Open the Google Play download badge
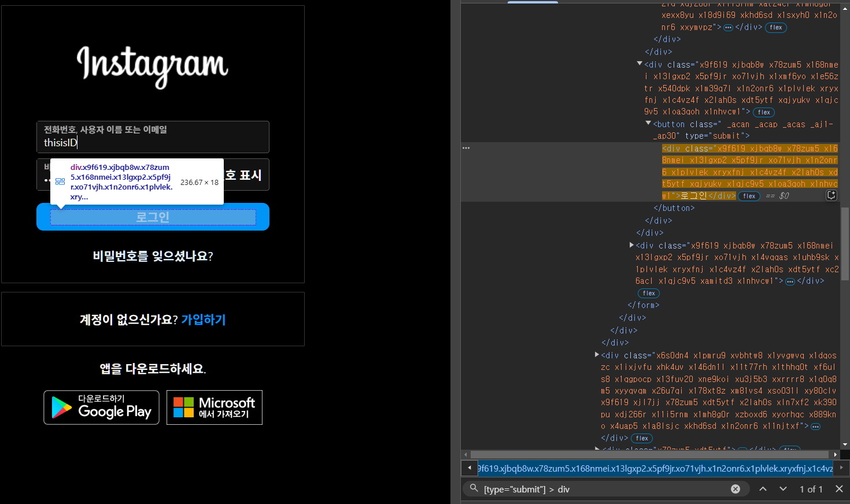 tap(101, 407)
